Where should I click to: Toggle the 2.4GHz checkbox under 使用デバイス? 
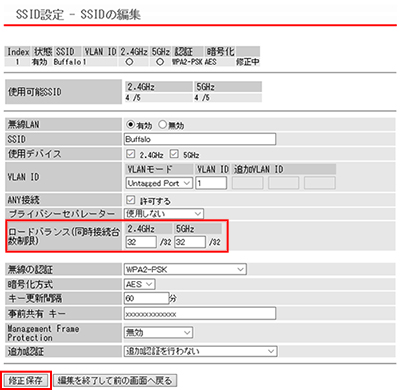coord(130,154)
